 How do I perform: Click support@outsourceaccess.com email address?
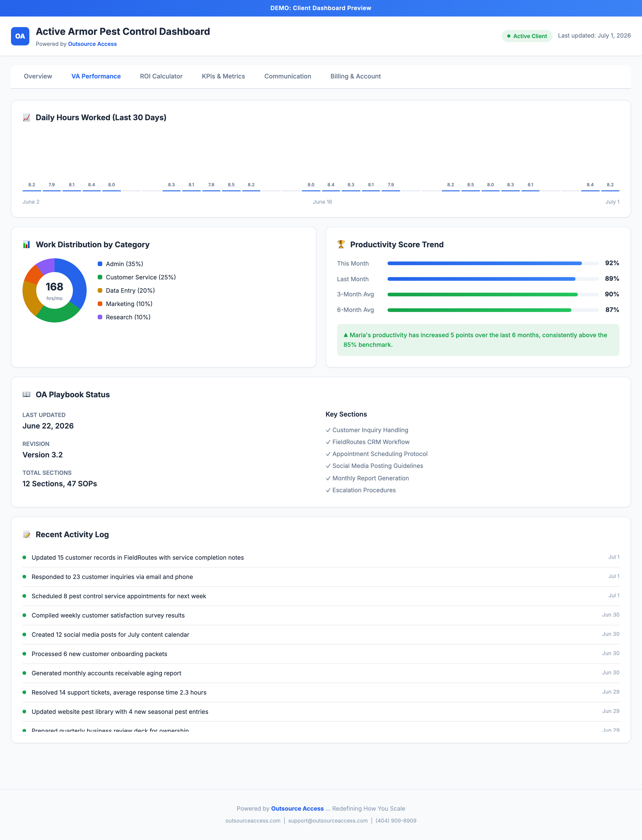(x=328, y=821)
